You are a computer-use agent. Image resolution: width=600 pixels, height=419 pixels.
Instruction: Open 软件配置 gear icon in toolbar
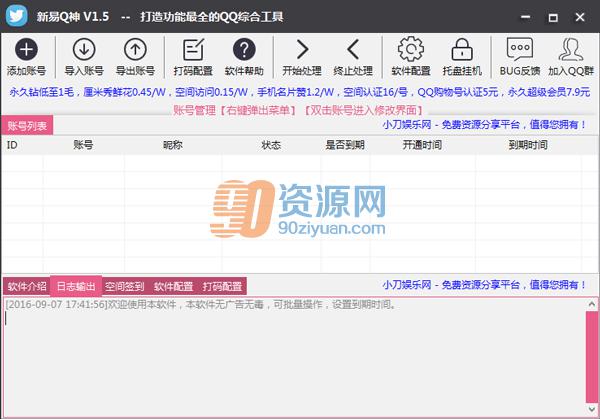coord(411,49)
